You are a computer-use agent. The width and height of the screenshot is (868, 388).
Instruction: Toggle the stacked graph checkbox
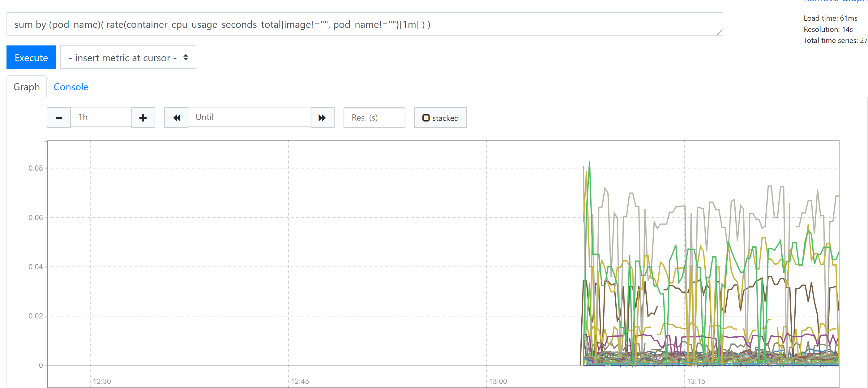click(426, 118)
